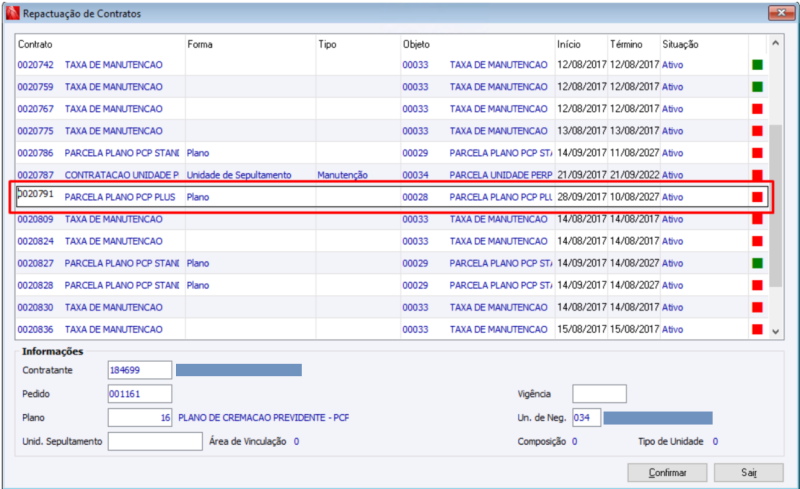Click green status square of contract 0020827
The height and width of the screenshot is (489, 800).
click(x=757, y=263)
